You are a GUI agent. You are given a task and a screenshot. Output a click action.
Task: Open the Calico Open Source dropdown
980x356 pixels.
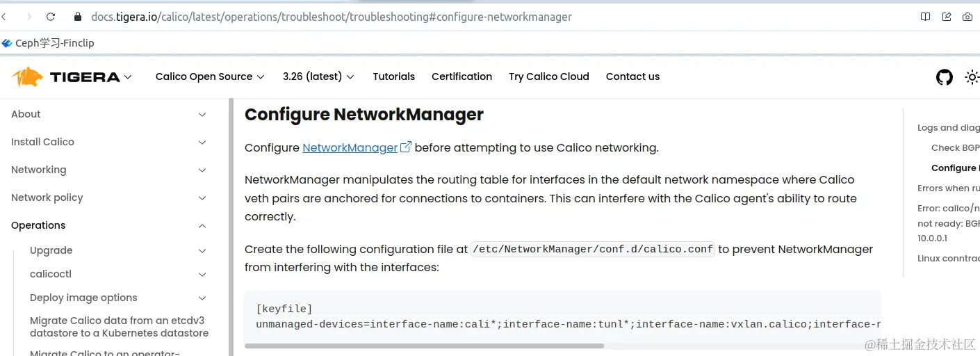pos(210,76)
